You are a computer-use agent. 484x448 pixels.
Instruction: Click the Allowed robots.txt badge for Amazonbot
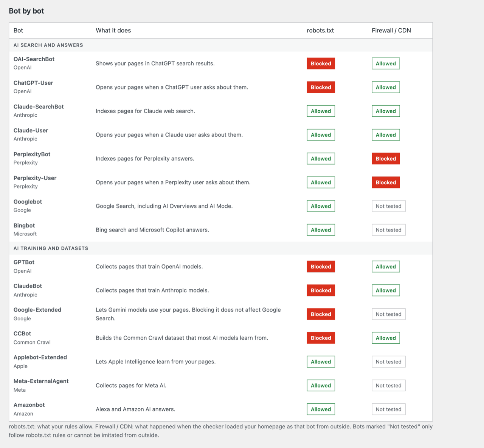click(321, 409)
